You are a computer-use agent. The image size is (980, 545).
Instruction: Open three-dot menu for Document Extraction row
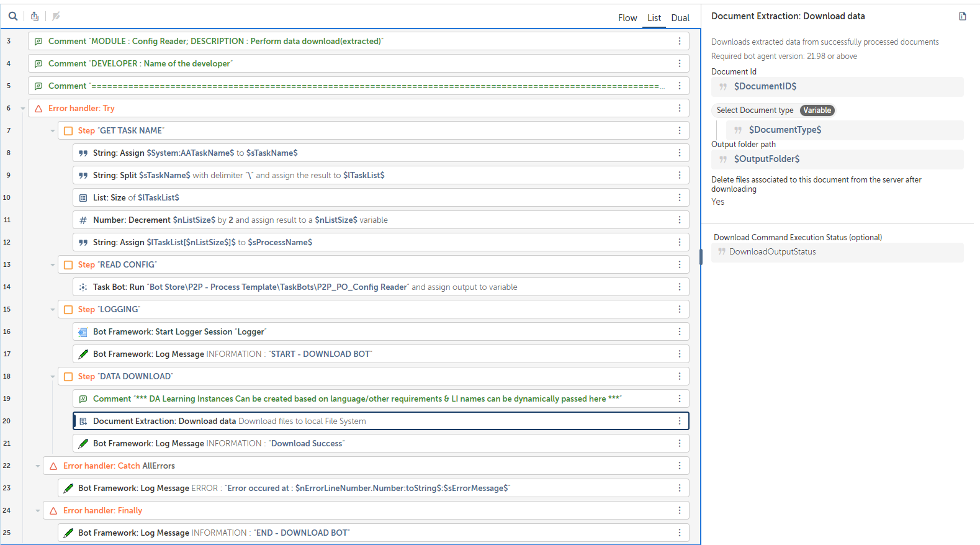[x=679, y=421]
